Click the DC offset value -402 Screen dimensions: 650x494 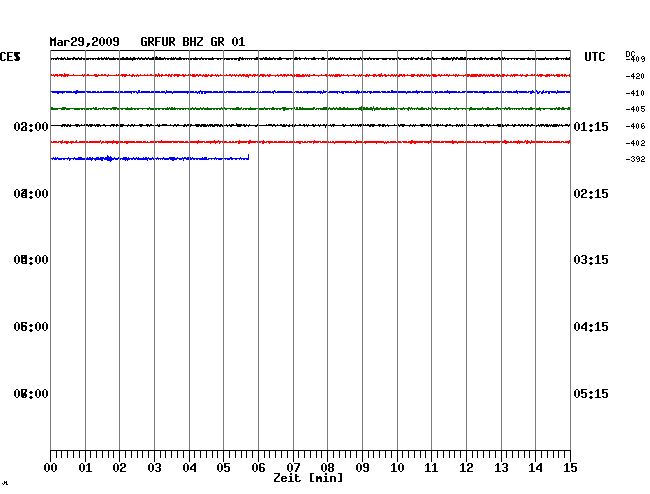tap(635, 143)
